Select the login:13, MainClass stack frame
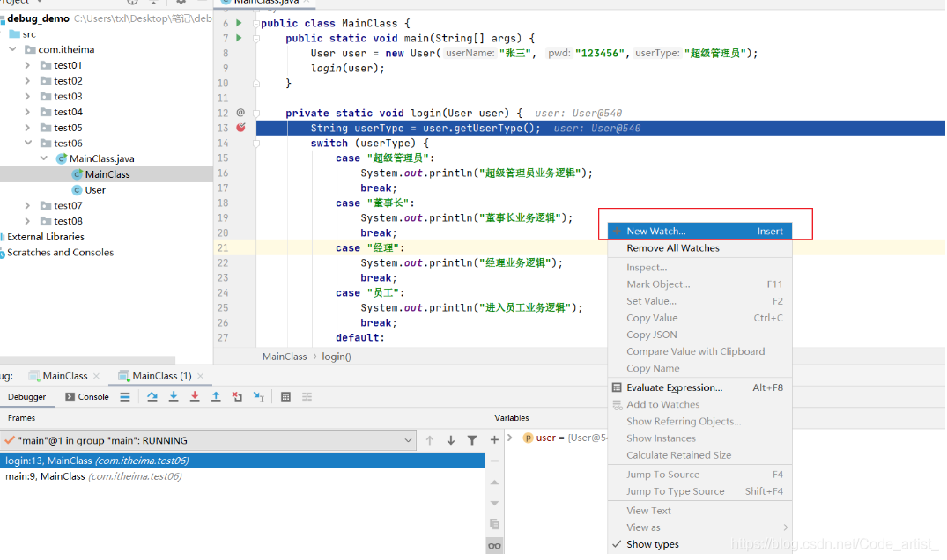Screen dimensions: 947x560 (x=242, y=461)
